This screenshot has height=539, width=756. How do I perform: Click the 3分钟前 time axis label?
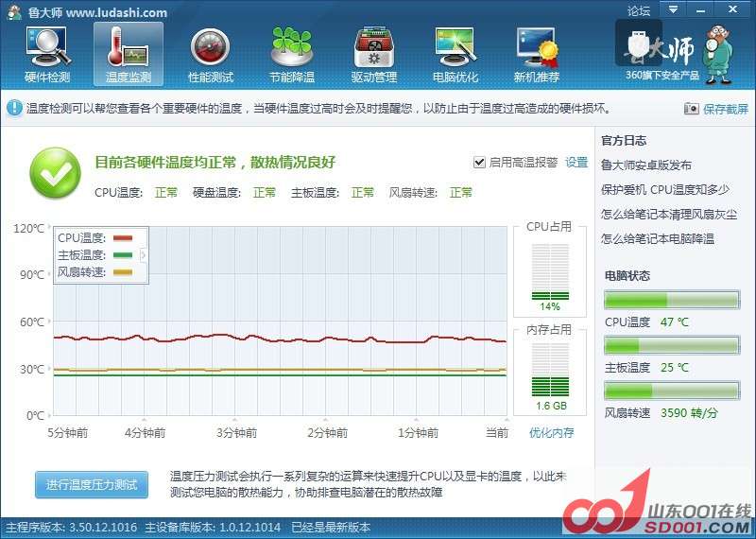237,433
